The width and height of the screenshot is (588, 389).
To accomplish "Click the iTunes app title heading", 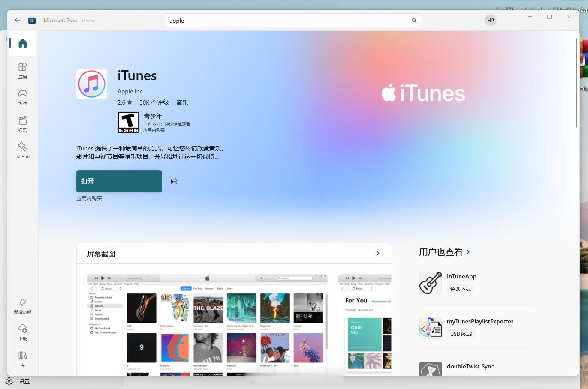I will [137, 76].
